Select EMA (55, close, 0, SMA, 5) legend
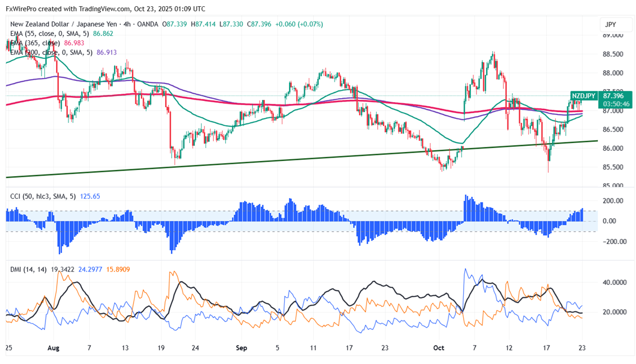This screenshot has width=636, height=364. click(x=49, y=34)
